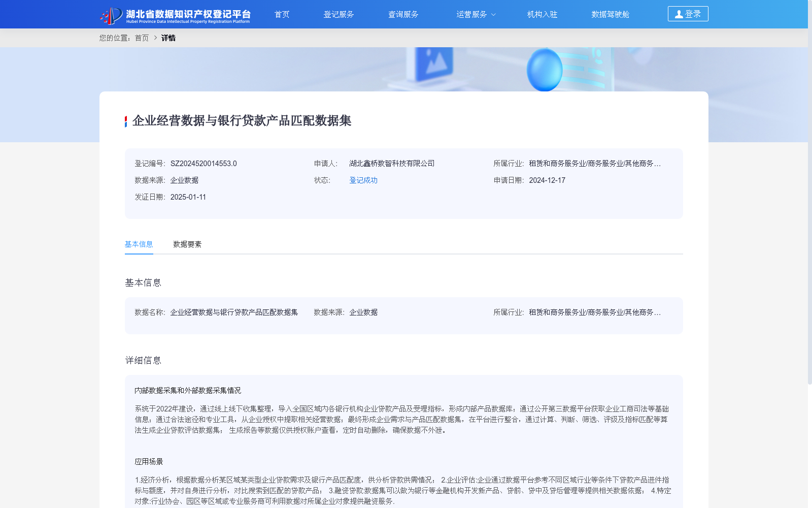Switch to the 基本信息 tab

[139, 244]
